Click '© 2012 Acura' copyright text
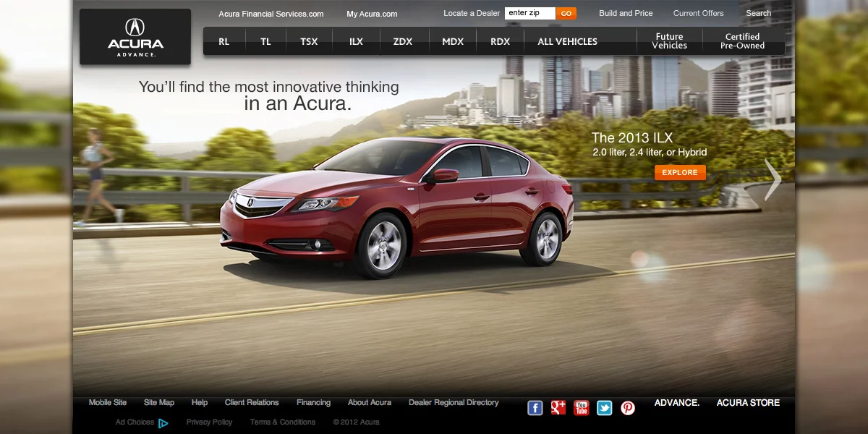The height and width of the screenshot is (434, 868). tap(356, 422)
